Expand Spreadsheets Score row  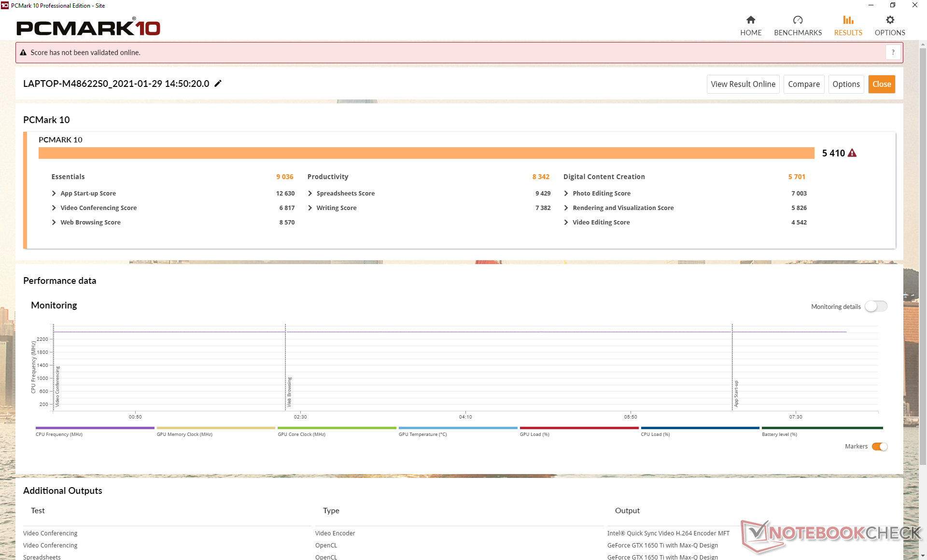(310, 193)
